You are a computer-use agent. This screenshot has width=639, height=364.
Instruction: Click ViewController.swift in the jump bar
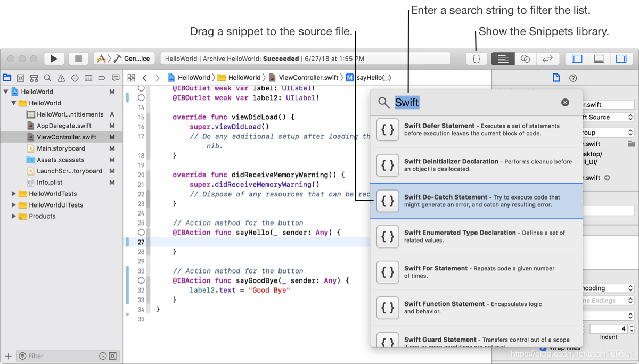(304, 78)
